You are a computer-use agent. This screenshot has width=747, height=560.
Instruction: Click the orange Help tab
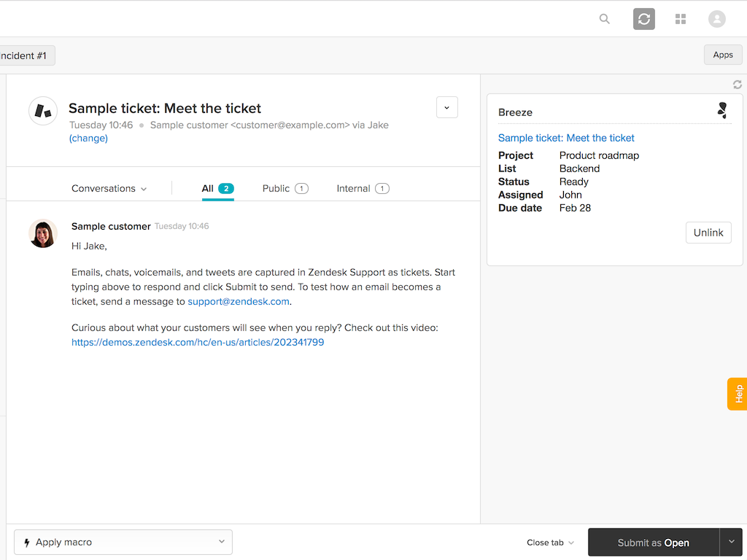(736, 394)
